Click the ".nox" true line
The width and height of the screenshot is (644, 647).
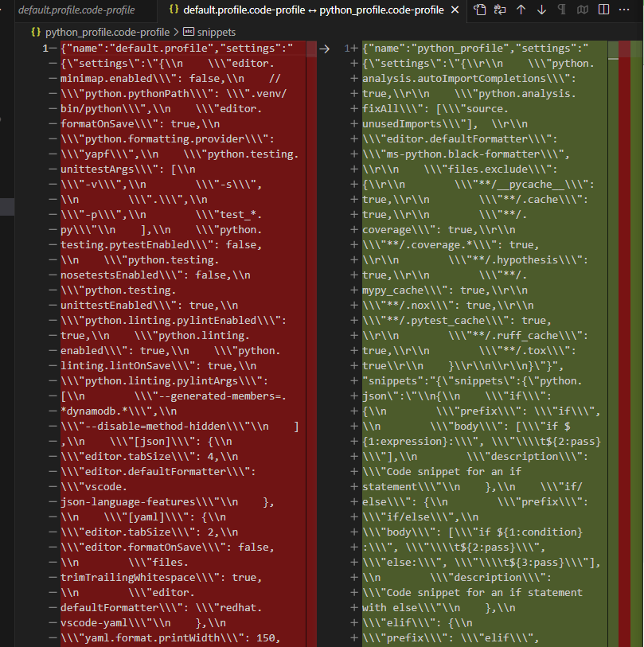click(448, 306)
